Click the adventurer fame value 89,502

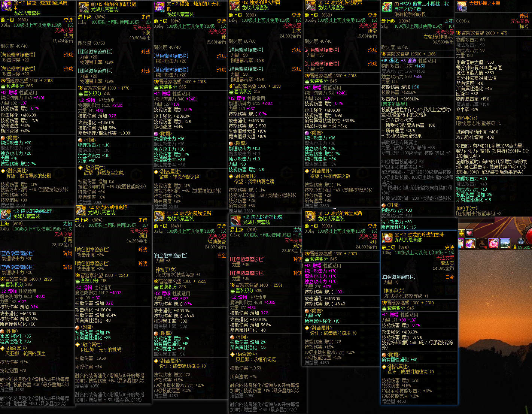click(x=524, y=247)
